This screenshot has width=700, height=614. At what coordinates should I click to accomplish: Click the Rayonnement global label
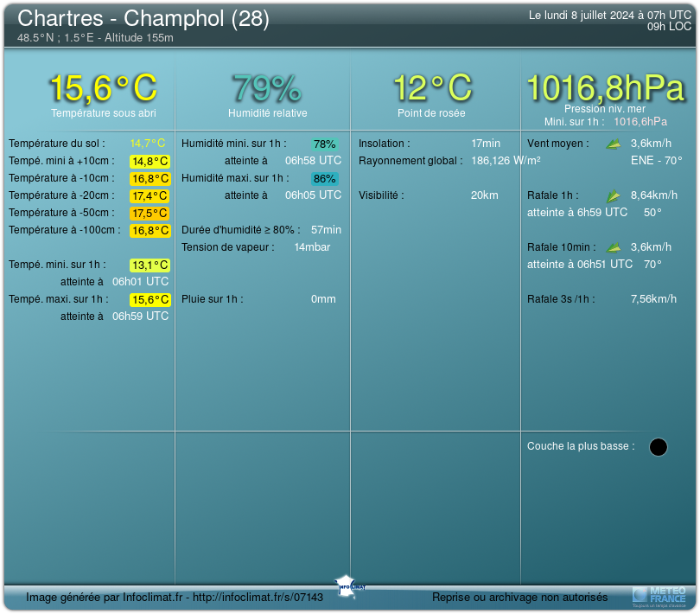click(x=410, y=161)
